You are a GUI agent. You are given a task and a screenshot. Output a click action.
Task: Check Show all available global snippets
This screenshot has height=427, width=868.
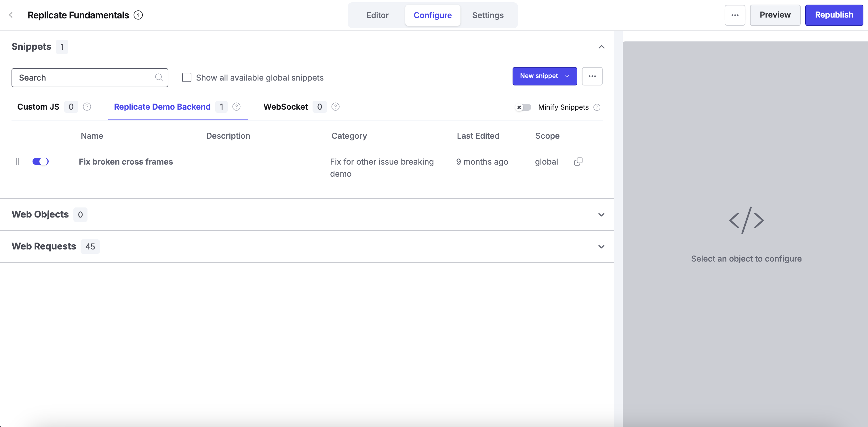[187, 77]
